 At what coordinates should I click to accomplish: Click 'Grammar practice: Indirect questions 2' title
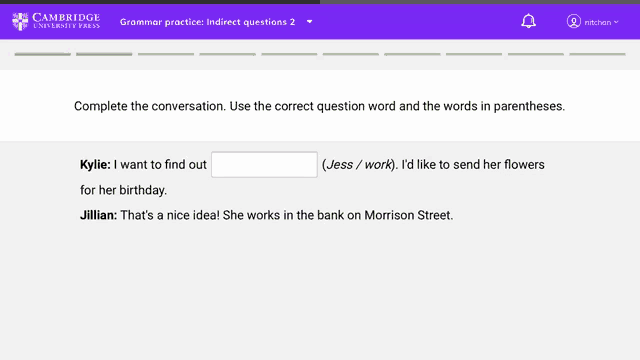click(x=207, y=22)
